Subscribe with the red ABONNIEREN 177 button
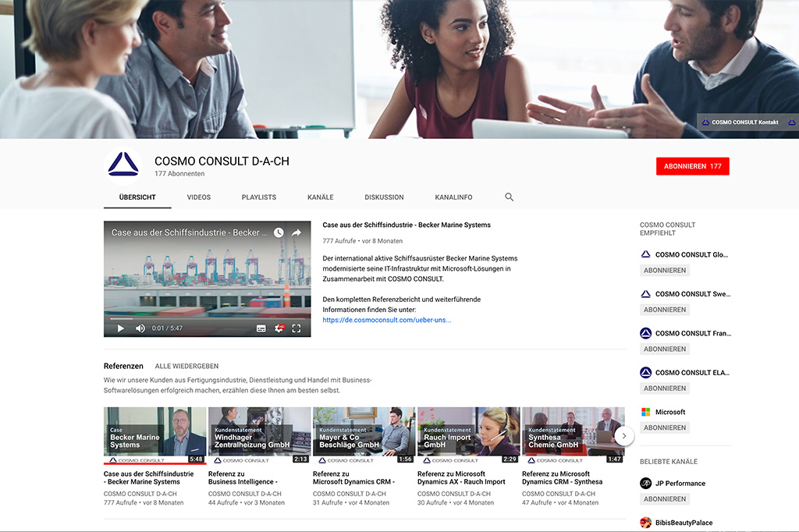This screenshot has height=532, width=799. click(x=692, y=166)
